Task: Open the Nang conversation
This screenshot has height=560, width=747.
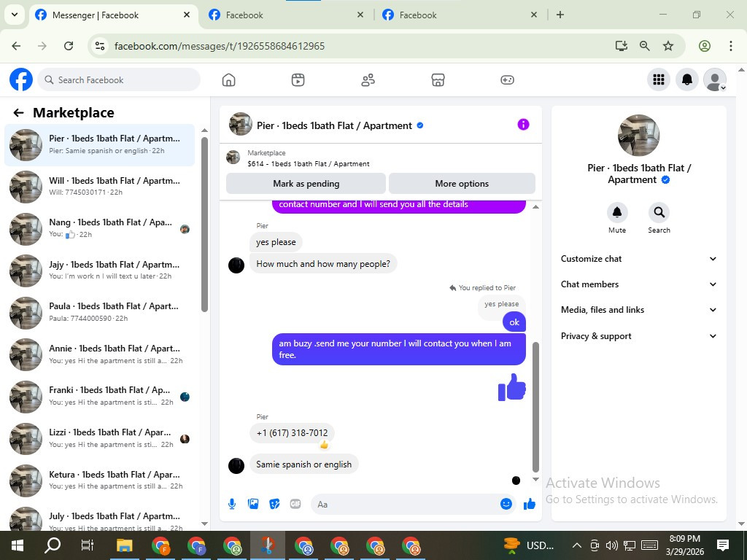Action: coord(99,228)
